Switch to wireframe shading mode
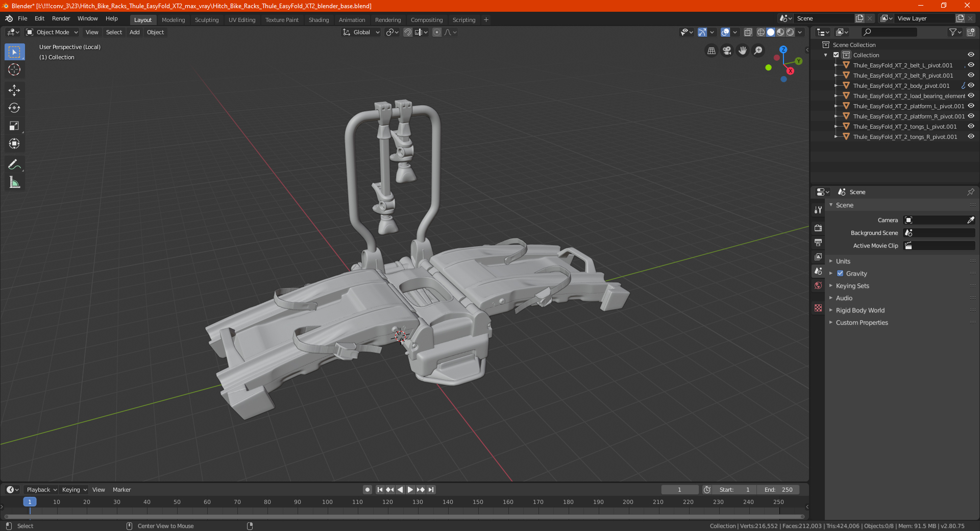 coord(761,32)
